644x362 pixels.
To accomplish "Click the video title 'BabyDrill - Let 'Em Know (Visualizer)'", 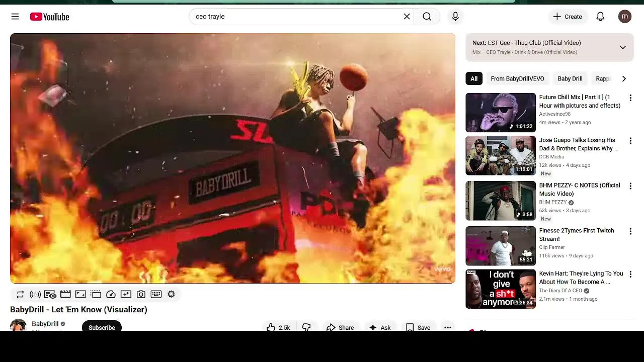I will coord(78,310).
